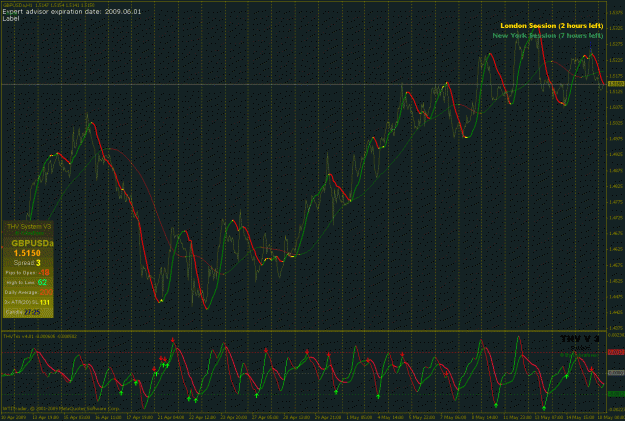The height and width of the screenshot is (421, 625).
Task: Click the 'THV V 3' label in the indicator window
Action: tap(580, 339)
